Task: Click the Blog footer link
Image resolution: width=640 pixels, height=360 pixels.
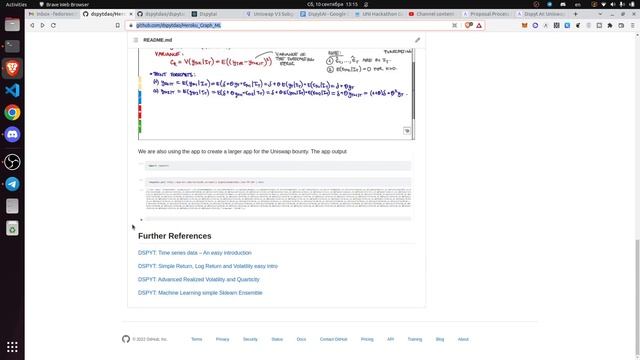Action: point(440,339)
